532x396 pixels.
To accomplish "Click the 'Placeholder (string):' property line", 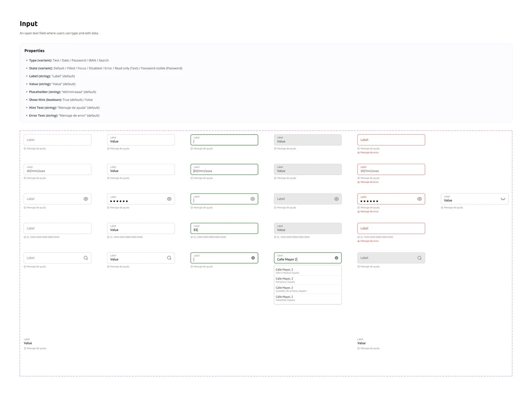I will pos(63,92).
